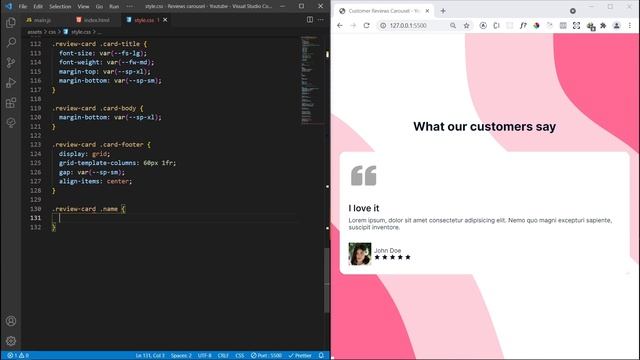Expand the hidden menu items ellipsis
Viewport: 640px width, 360px height.
[x=130, y=7]
